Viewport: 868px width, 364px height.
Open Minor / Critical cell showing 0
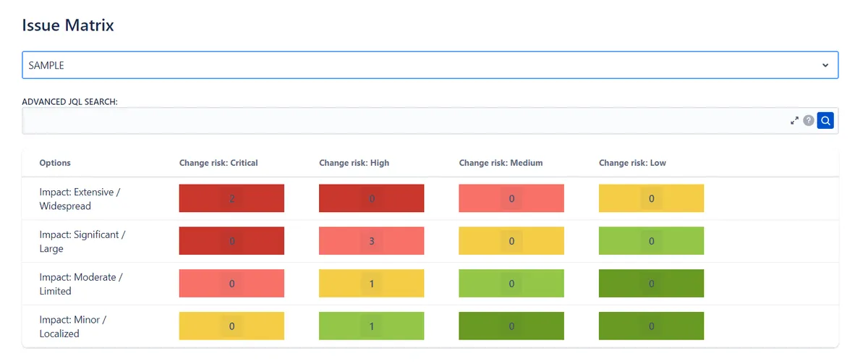tap(231, 326)
